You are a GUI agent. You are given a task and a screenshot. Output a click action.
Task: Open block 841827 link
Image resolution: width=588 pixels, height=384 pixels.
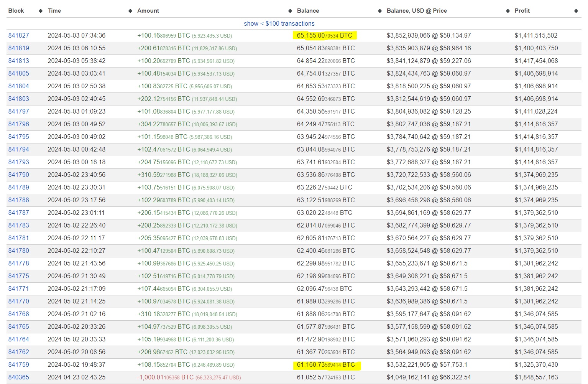[19, 35]
